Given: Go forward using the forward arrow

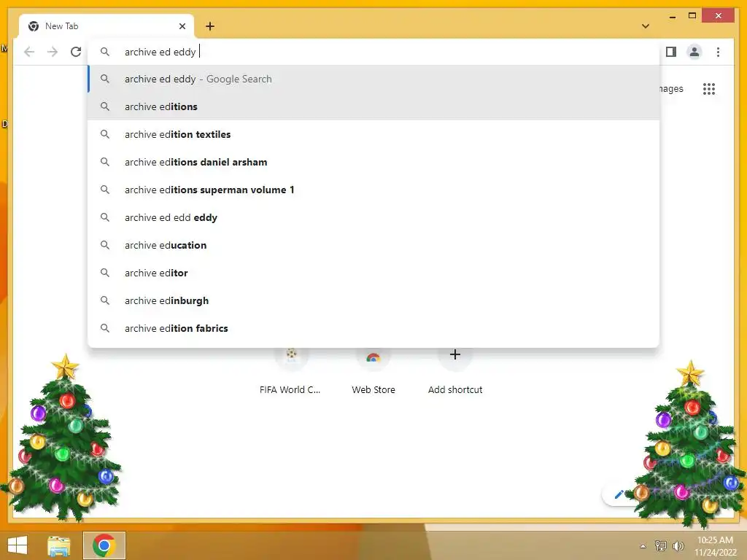Looking at the screenshot, I should [x=53, y=52].
